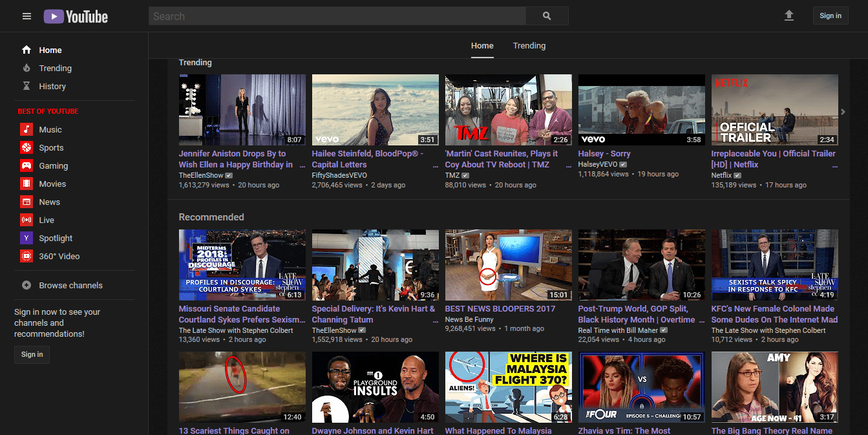This screenshot has width=868, height=435.
Task: Open the KFC sexists Late Show thumbnail
Action: click(x=775, y=265)
